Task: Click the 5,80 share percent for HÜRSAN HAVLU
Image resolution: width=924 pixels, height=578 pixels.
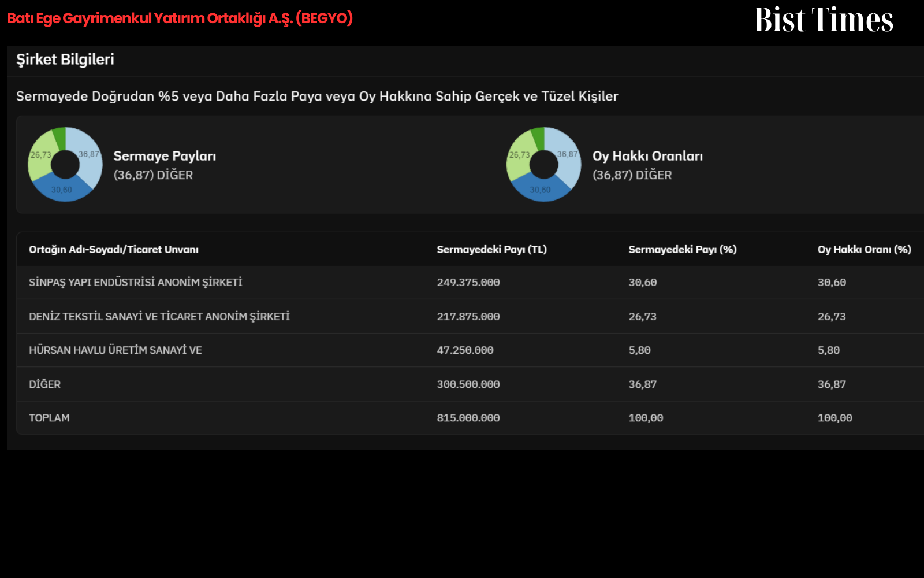Action: tap(639, 350)
